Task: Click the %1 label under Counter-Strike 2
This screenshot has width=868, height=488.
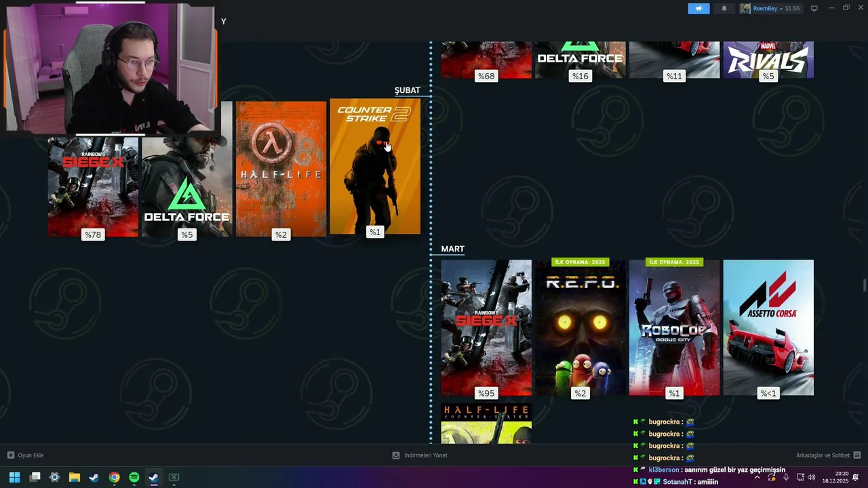Action: (x=375, y=232)
